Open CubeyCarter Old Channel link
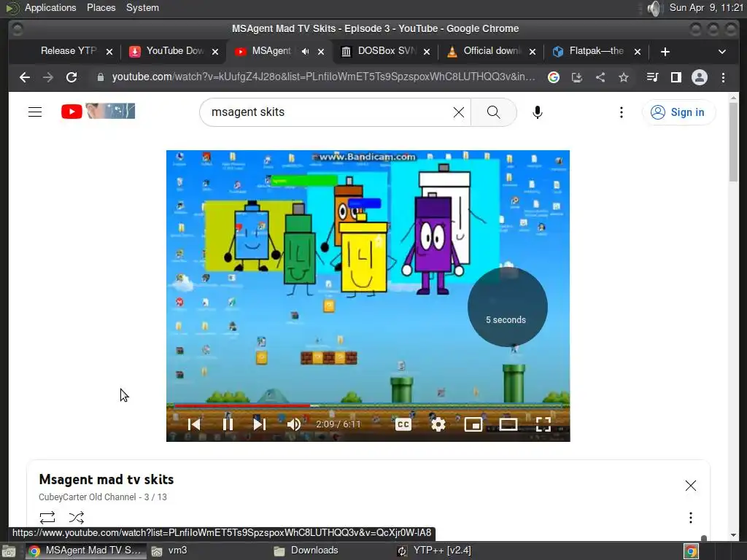747x560 pixels. coord(88,497)
